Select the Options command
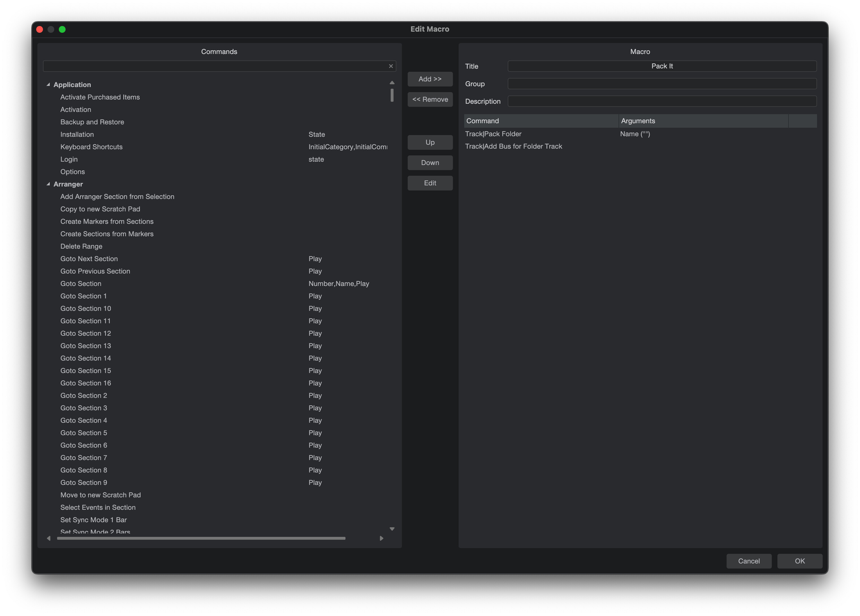This screenshot has height=616, width=860. pos(72,172)
